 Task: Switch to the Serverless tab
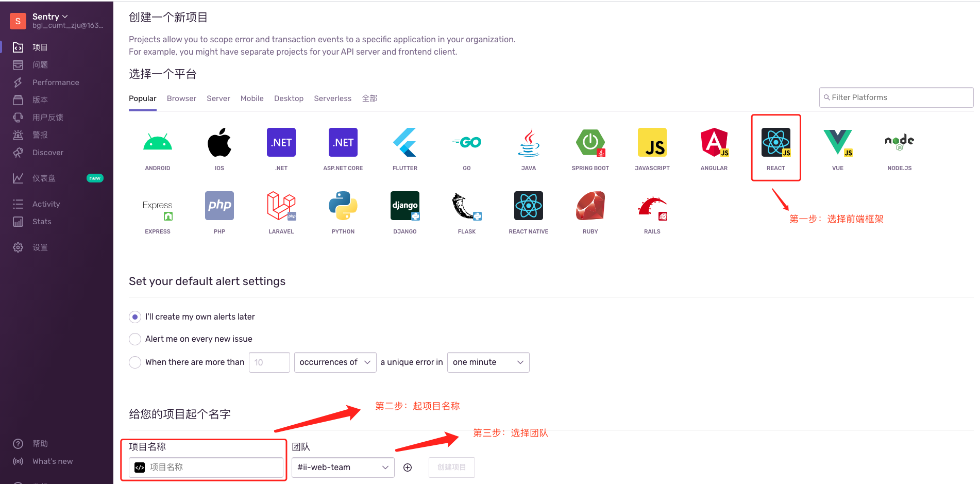point(333,98)
